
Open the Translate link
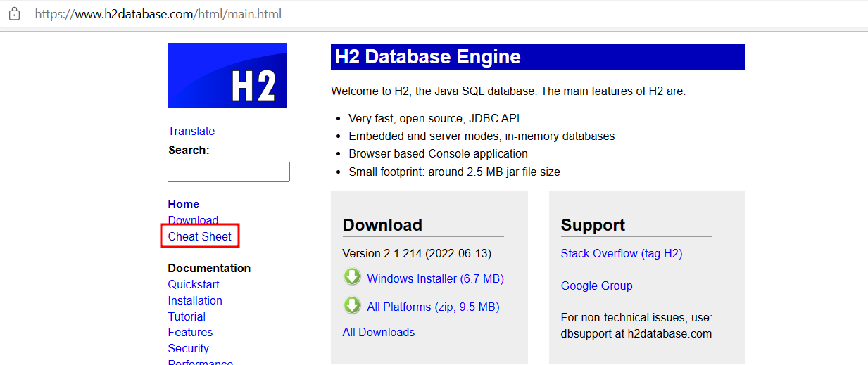191,131
